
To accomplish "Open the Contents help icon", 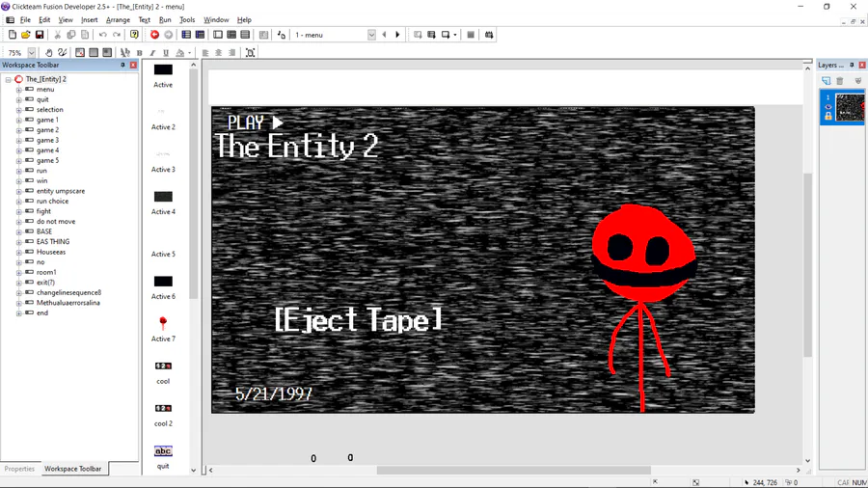I will tap(134, 35).
